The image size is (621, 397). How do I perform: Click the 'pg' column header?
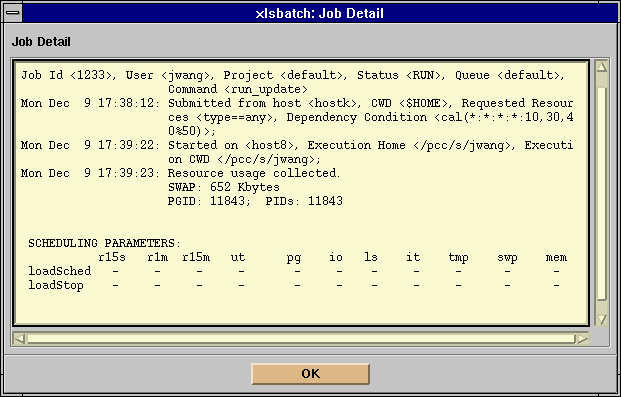tap(294, 258)
